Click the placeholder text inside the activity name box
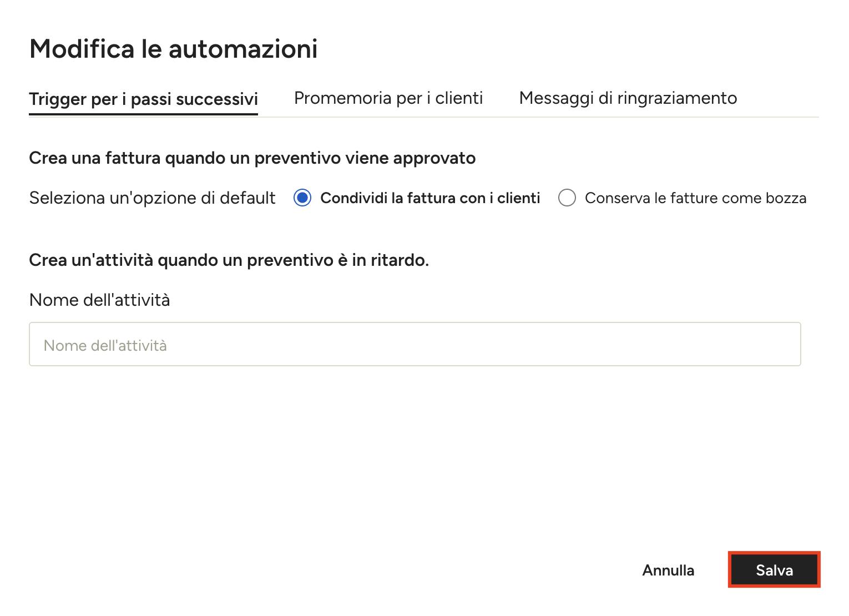 [x=105, y=346]
